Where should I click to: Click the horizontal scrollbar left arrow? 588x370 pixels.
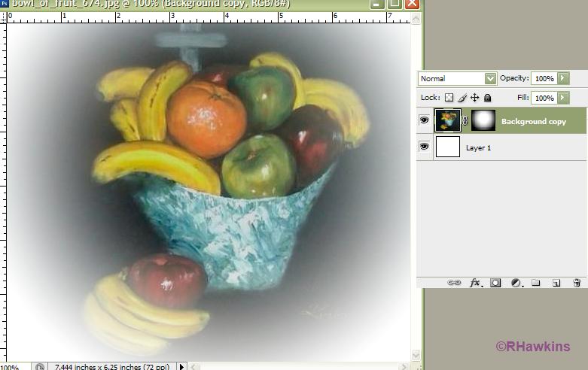(193, 366)
